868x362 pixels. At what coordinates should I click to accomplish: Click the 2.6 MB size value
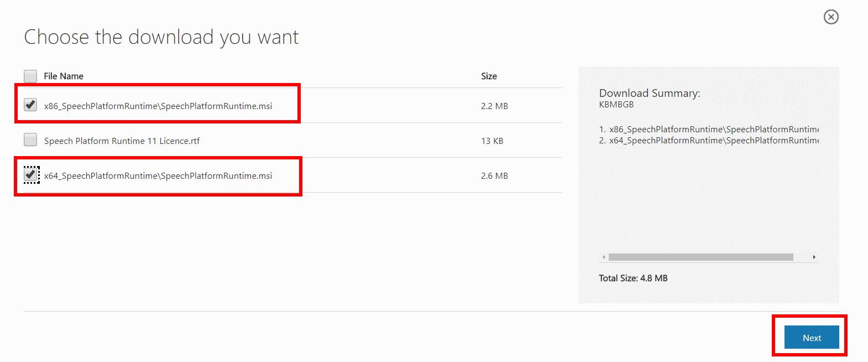pyautogui.click(x=494, y=175)
